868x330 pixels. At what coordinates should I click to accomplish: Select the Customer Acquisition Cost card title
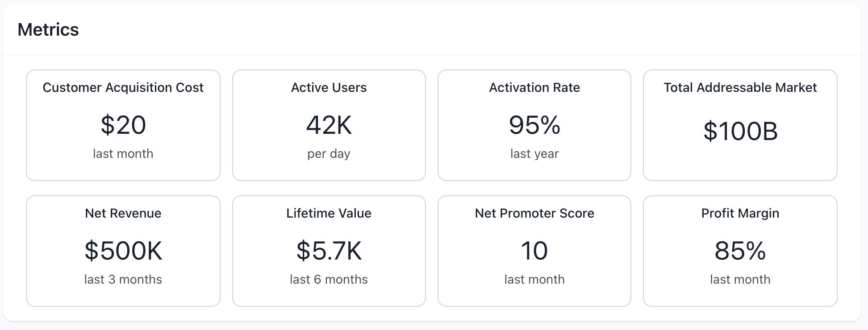point(123,87)
